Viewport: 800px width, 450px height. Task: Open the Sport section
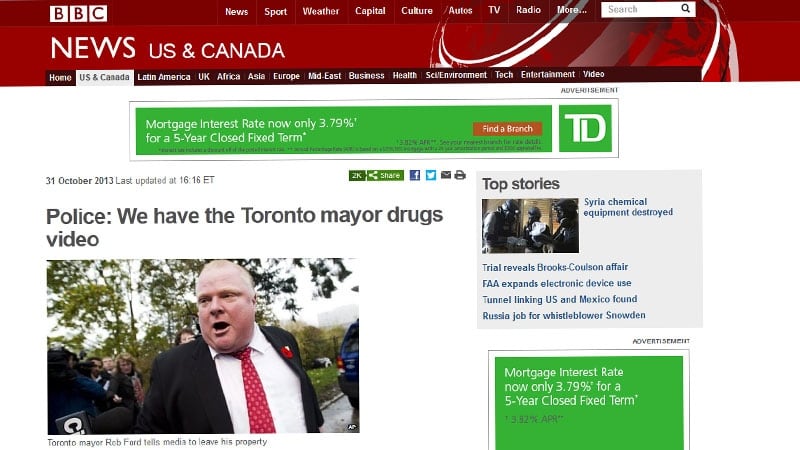276,12
